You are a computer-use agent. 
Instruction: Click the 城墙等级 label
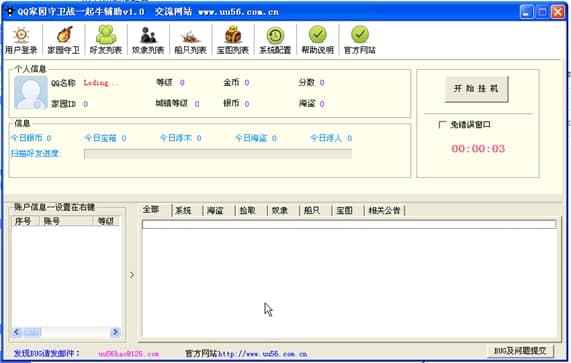[x=172, y=103]
